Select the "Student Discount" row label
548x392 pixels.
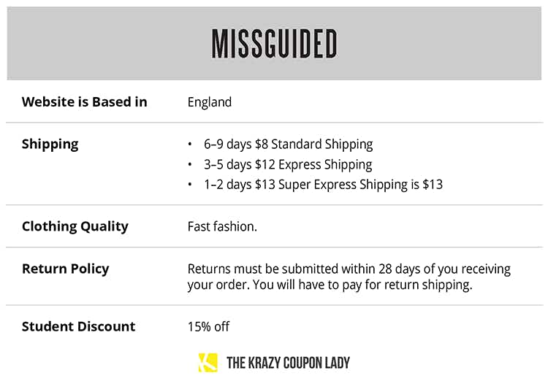click(x=78, y=326)
